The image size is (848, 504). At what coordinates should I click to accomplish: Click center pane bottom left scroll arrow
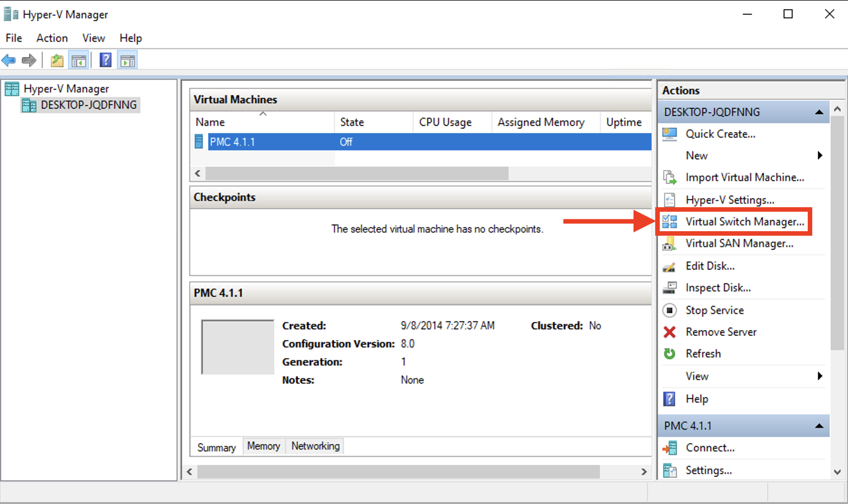[x=190, y=472]
